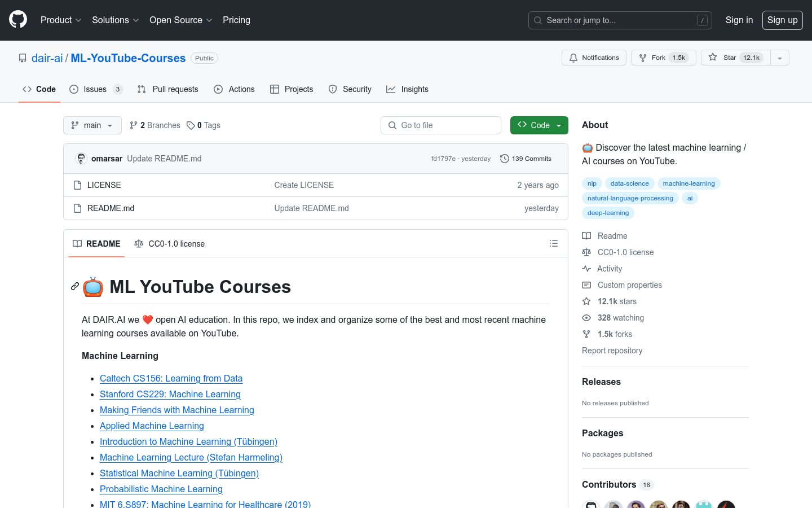812x508 pixels.
Task: Click the tag icon next to 0 Tags
Action: (x=191, y=125)
